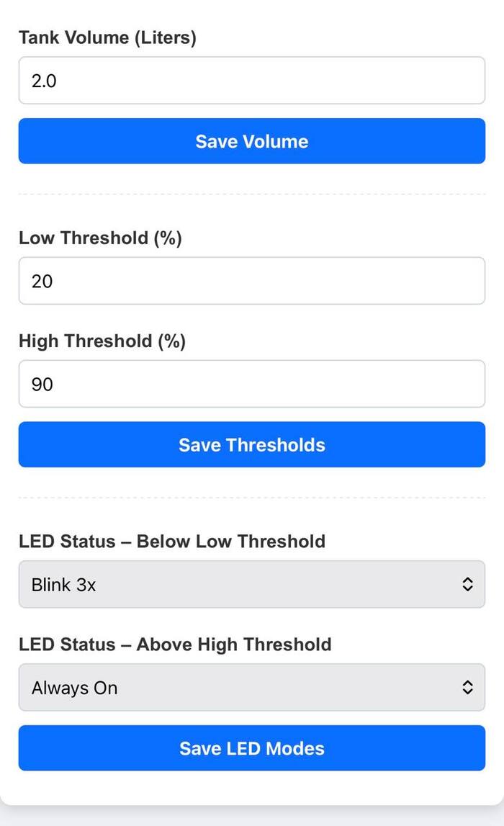This screenshot has height=826, width=504.
Task: Click the up-down chevron on Always On dropdown
Action: [x=467, y=688]
